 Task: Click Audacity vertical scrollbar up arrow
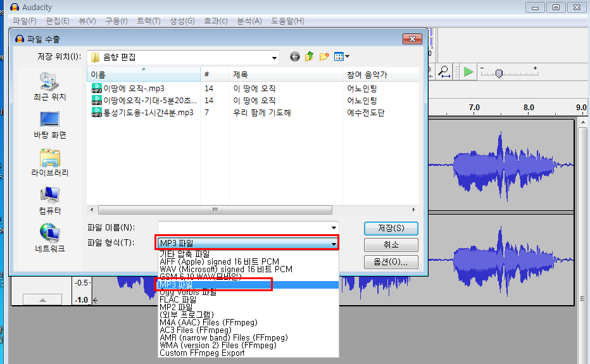pyautogui.click(x=583, y=122)
